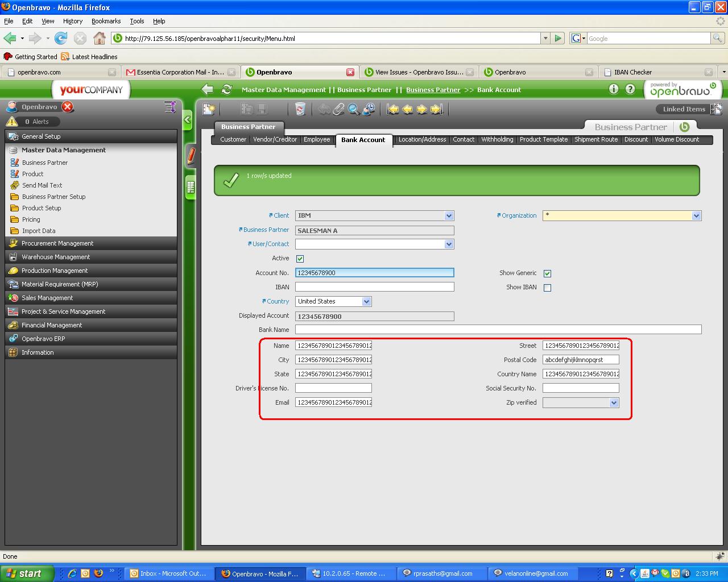The image size is (728, 582).
Task: Open the Bookmarks menu in Firefox
Action: (106, 21)
